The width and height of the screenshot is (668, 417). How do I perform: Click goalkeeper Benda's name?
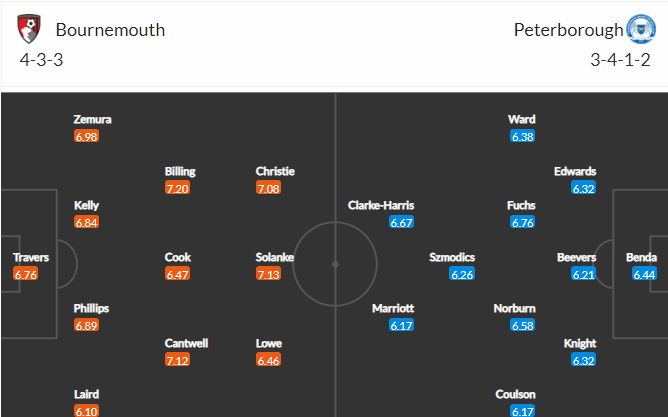pyautogui.click(x=641, y=257)
